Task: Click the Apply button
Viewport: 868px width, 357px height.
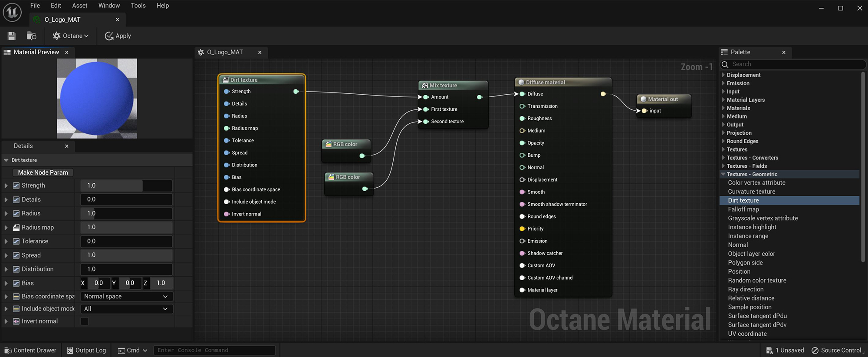Action: (118, 36)
